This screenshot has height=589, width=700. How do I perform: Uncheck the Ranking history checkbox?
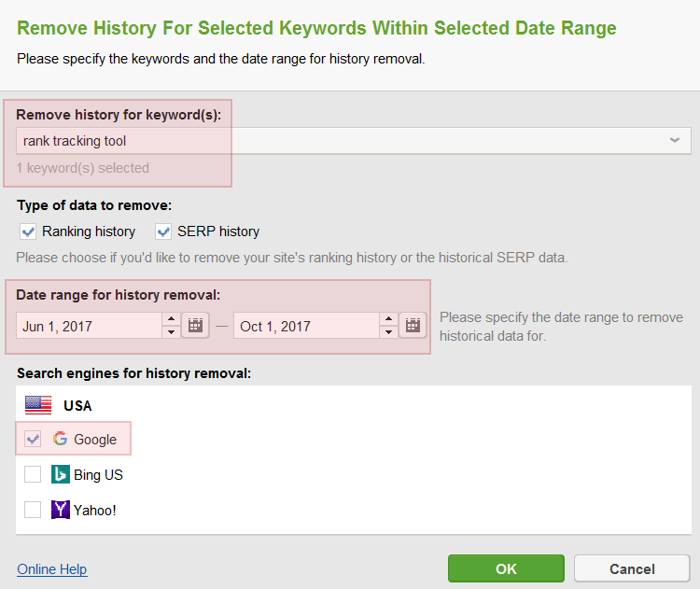pyautogui.click(x=28, y=231)
